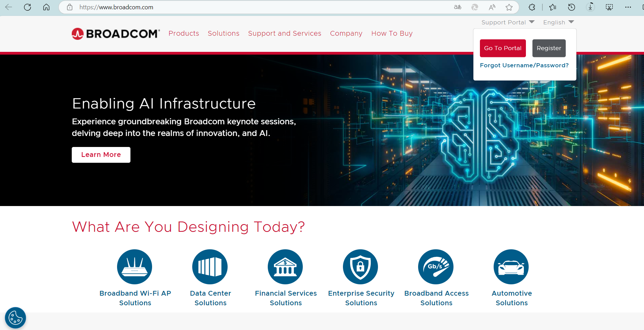Click Financial Services bank icon
The width and height of the screenshot is (644, 330).
[x=285, y=267]
